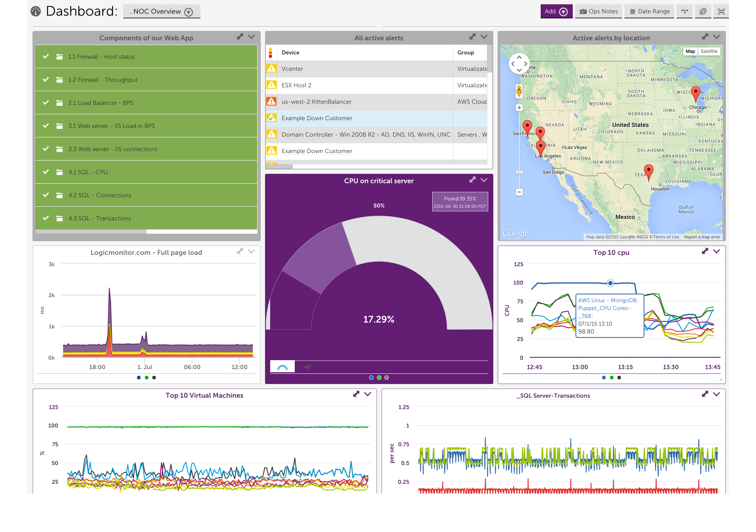
Task: Switch the map to Satellite view
Action: pyautogui.click(x=709, y=51)
